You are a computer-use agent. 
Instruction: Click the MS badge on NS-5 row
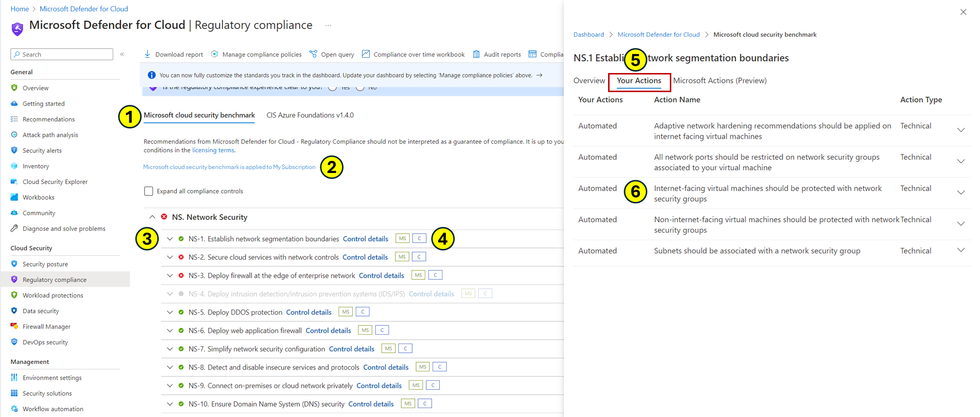(x=345, y=312)
